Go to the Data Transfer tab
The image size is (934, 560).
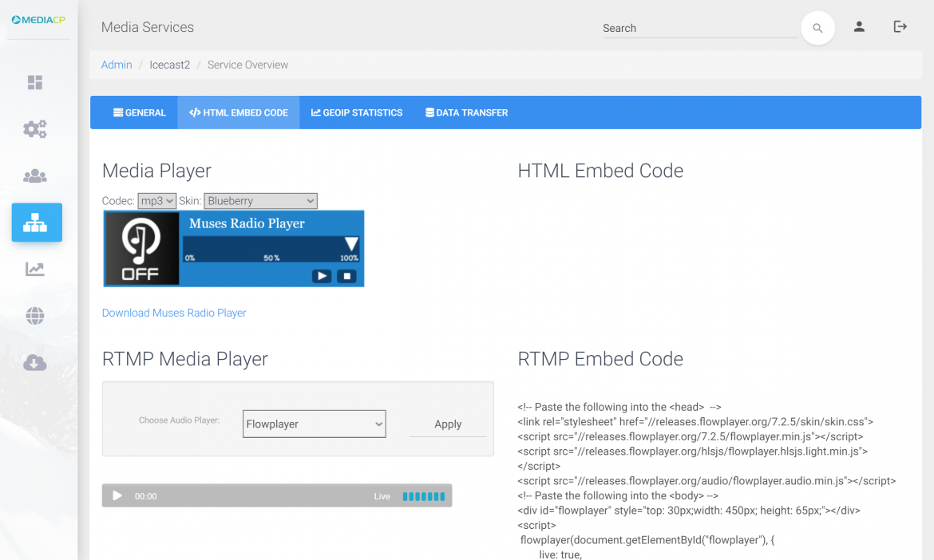(x=466, y=112)
